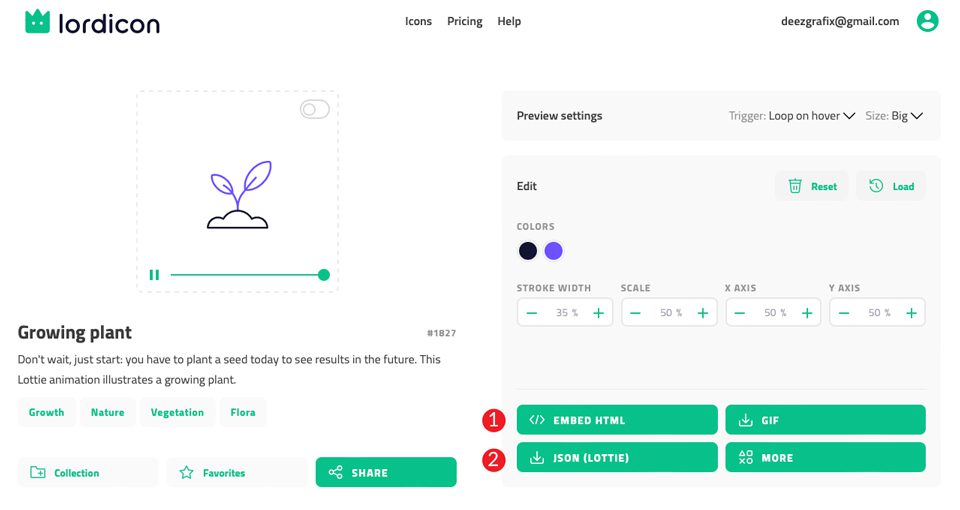Mark icon with Favorites star
Image resolution: width=960 pixels, height=510 pixels.
coord(186,472)
